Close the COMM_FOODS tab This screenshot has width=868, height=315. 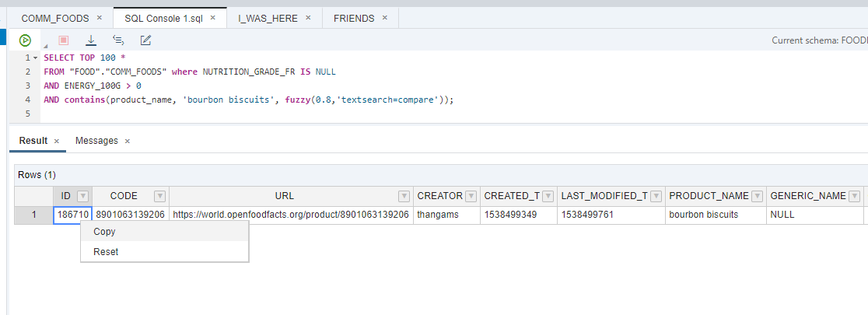point(100,18)
